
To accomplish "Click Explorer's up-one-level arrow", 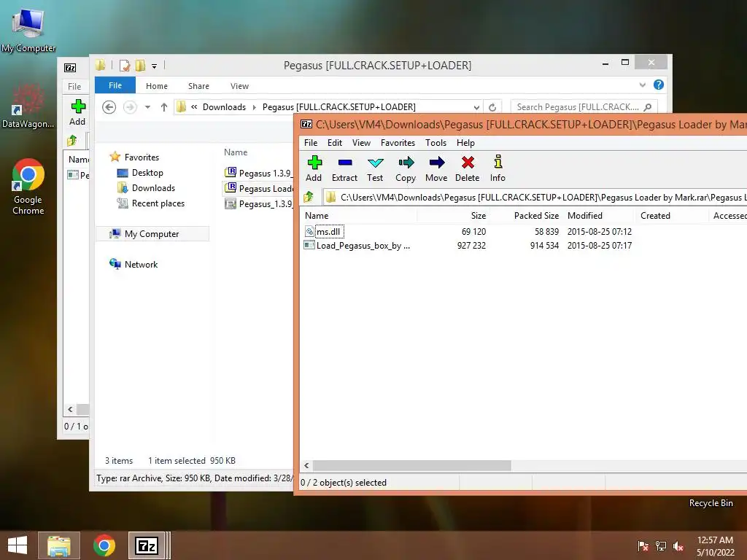I will coord(164,107).
